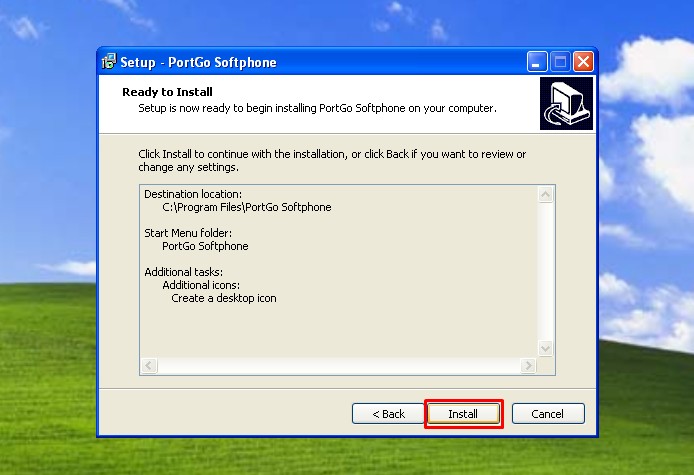This screenshot has height=475, width=694.
Task: Click the summary box scroll up arrow
Action: 545,194
